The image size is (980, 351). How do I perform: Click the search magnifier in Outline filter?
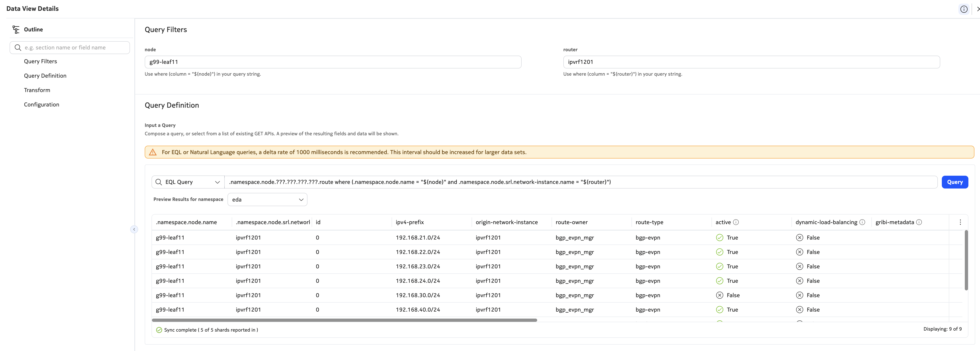pos(18,48)
